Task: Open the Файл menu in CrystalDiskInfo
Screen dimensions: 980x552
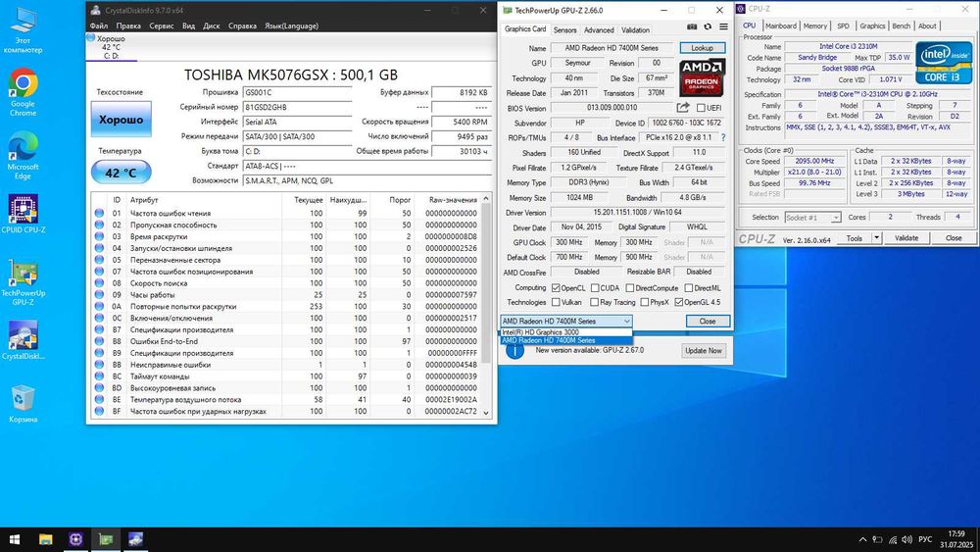Action: (99, 26)
